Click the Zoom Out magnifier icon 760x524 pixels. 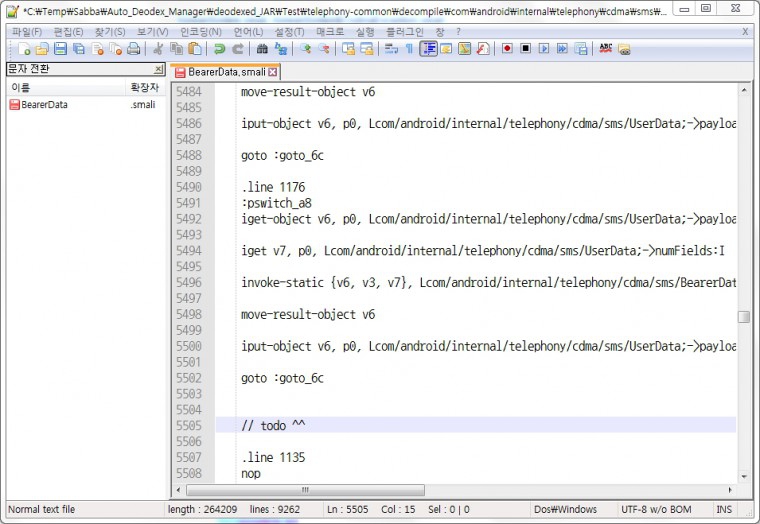pos(324,48)
